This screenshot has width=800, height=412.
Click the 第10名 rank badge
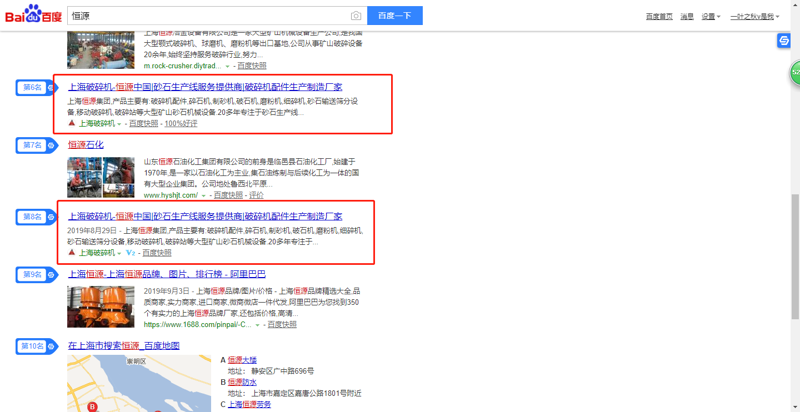[x=35, y=346]
